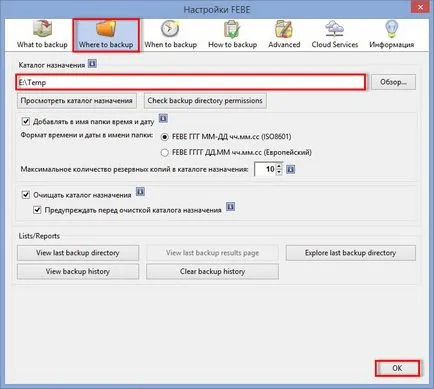The width and height of the screenshot is (434, 389).
Task: Click Check backup directory permissions button
Action: click(205, 101)
